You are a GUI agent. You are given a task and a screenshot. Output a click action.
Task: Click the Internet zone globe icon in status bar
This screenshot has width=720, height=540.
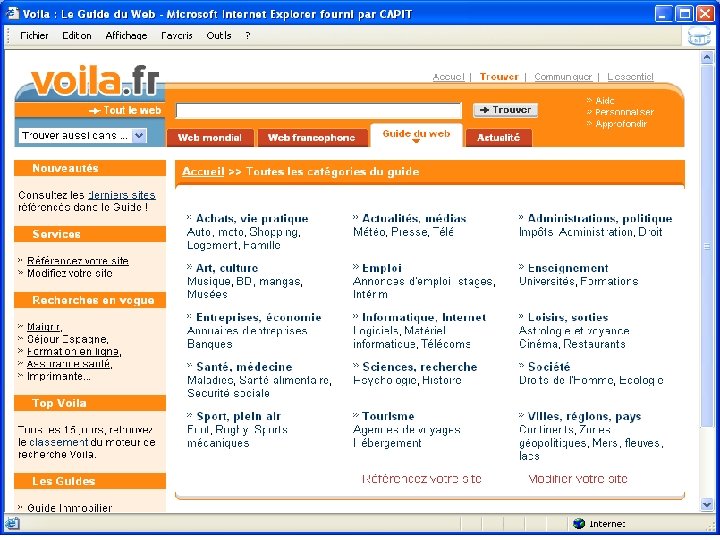click(579, 523)
